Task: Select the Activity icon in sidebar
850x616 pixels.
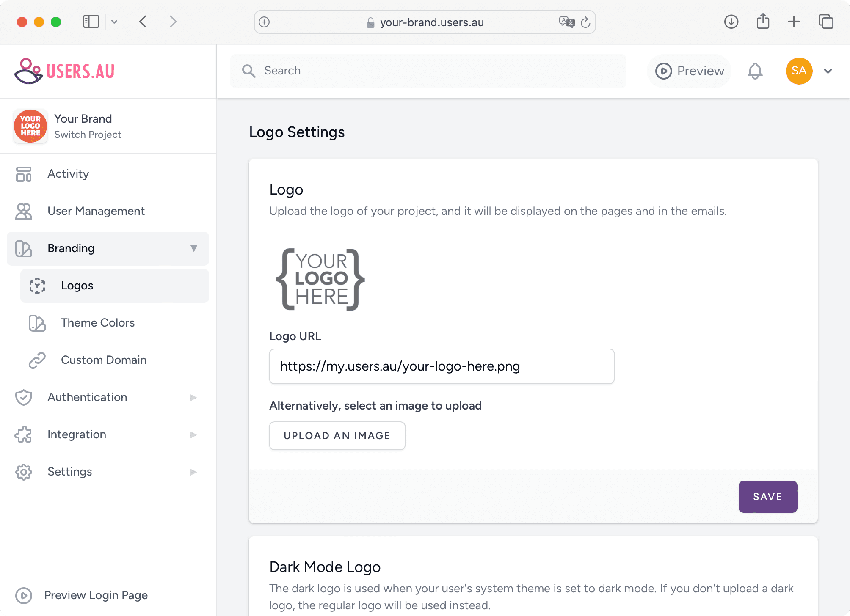Action: pos(24,173)
